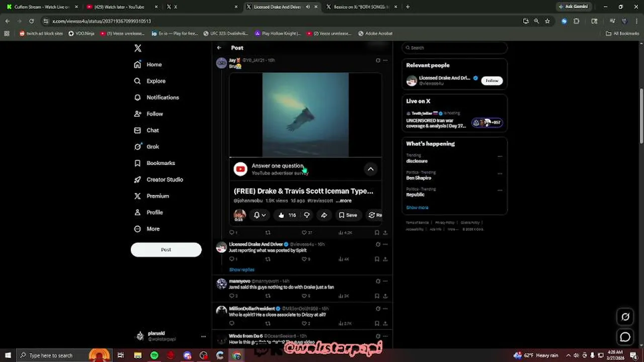644x362 pixels.
Task: Open Adobe Acrobat bookmark
Action: tap(375, 33)
